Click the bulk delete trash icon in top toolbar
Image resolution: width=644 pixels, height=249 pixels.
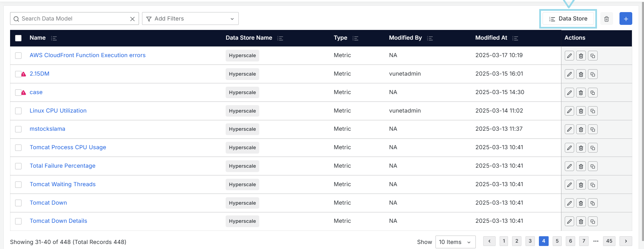[x=606, y=19]
